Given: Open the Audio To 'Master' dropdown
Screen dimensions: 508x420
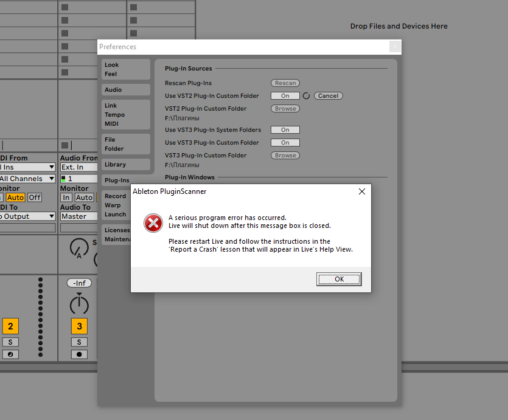Looking at the screenshot, I should (x=78, y=216).
